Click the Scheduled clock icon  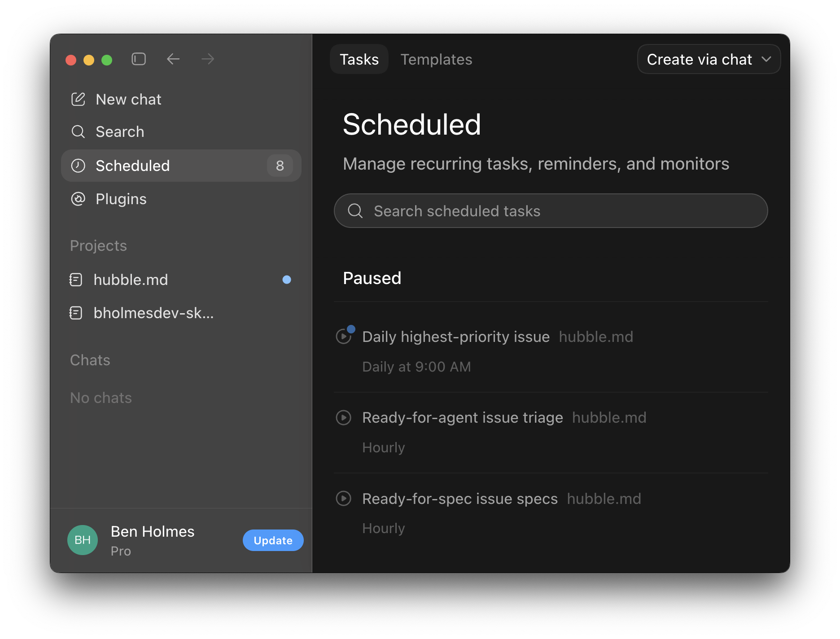click(78, 166)
